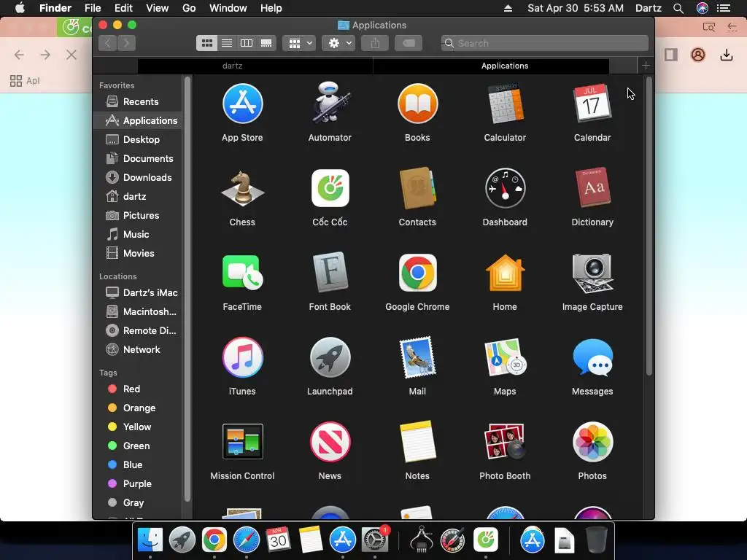Switch to the dartz tab
Image resolution: width=747 pixels, height=560 pixels.
233,66
